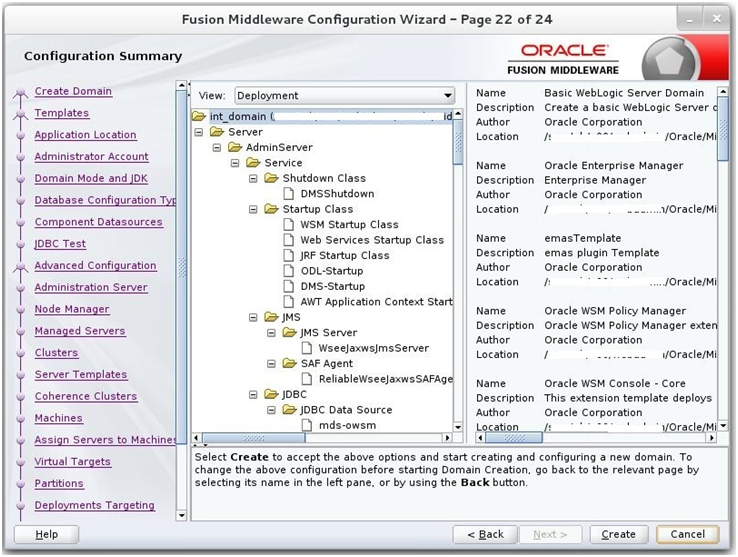
Task: Open the Administration Server step
Action: pos(91,287)
